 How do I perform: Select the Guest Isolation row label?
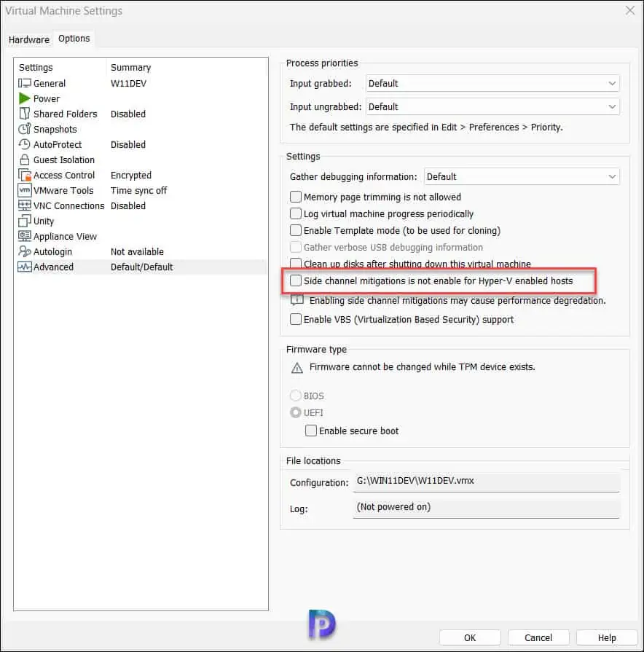pos(64,160)
